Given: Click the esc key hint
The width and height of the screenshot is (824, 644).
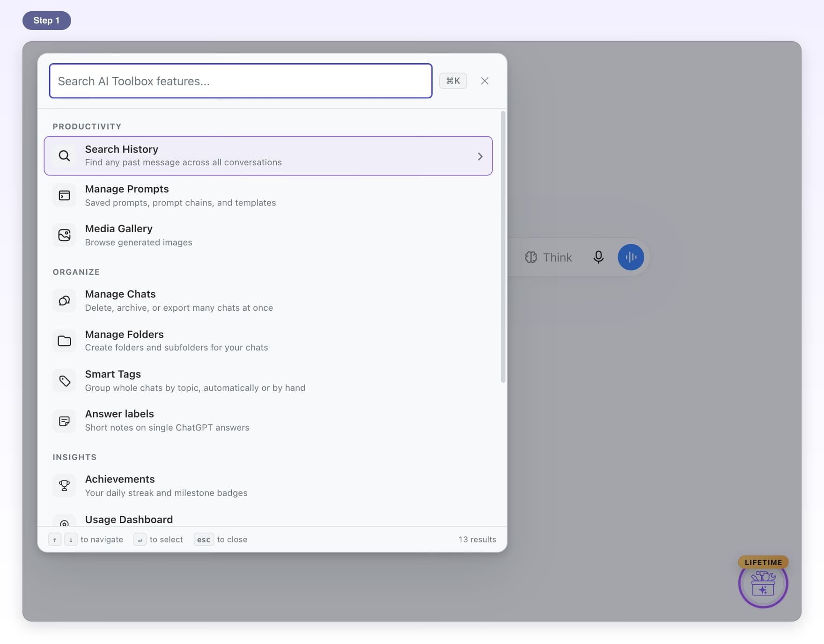Looking at the screenshot, I should [x=204, y=540].
